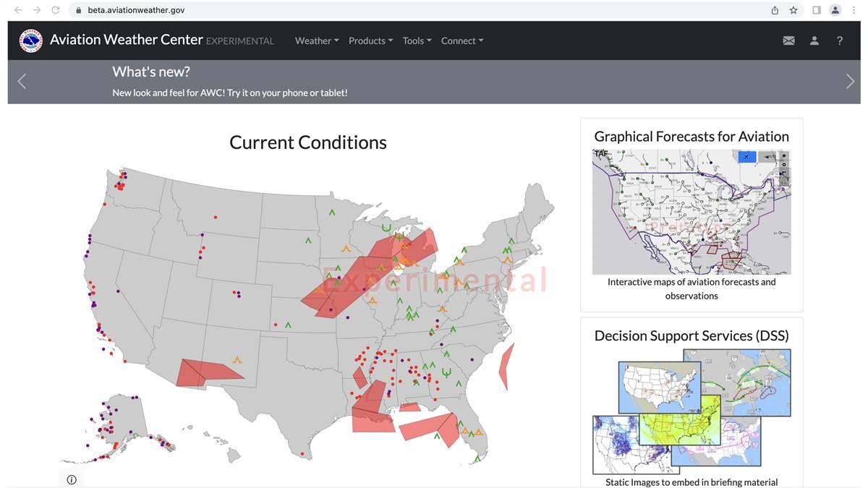The width and height of the screenshot is (868, 488).
Task: Open the envelope contact icon
Action: (788, 40)
